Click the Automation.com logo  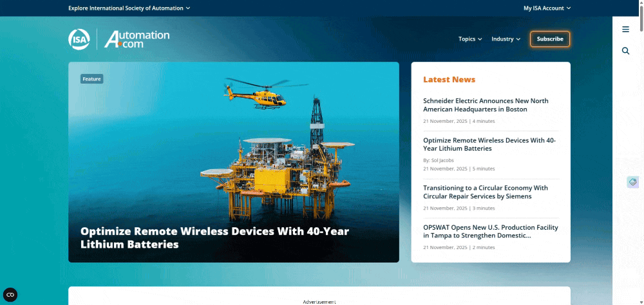pos(137,39)
